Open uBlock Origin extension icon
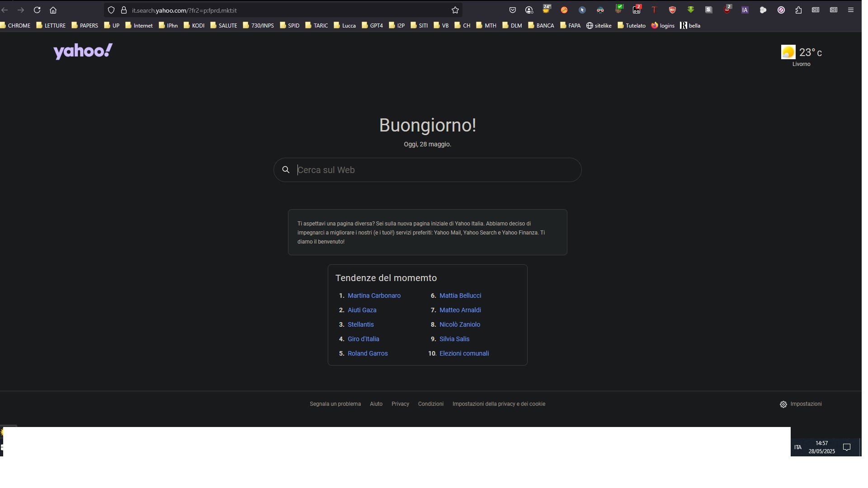 727,9
